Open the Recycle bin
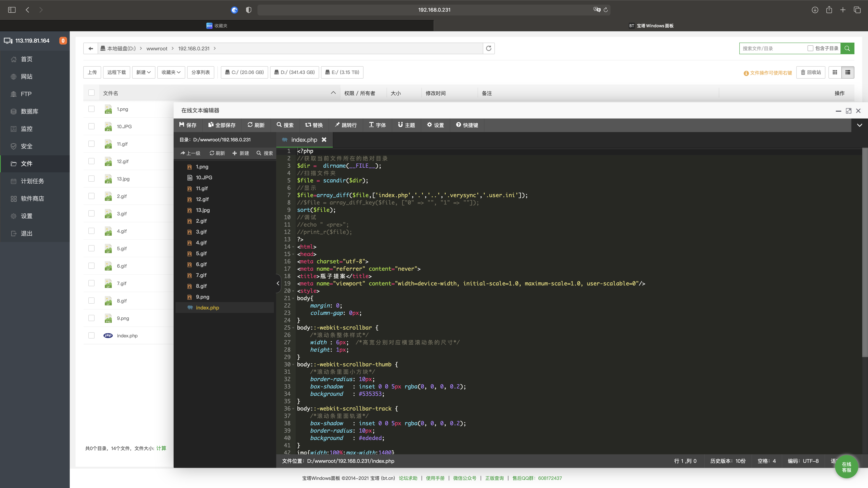 (811, 72)
